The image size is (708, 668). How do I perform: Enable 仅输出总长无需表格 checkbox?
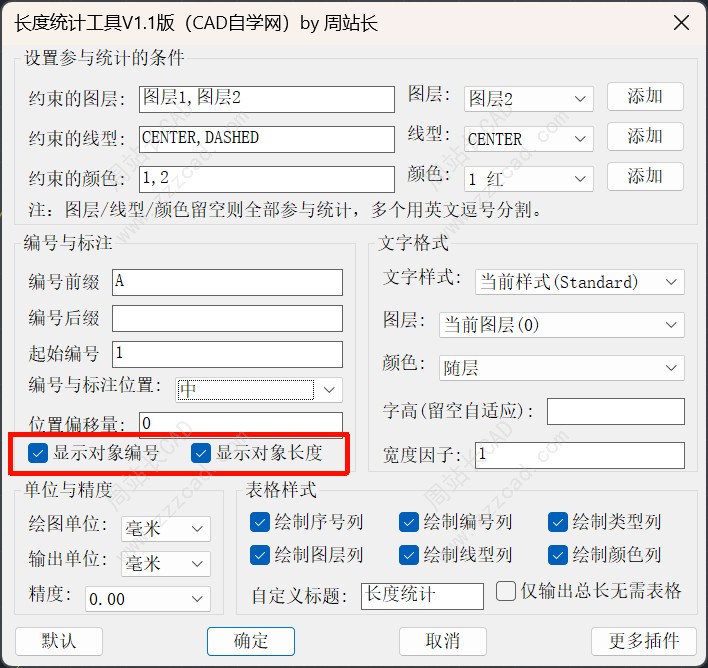point(506,592)
